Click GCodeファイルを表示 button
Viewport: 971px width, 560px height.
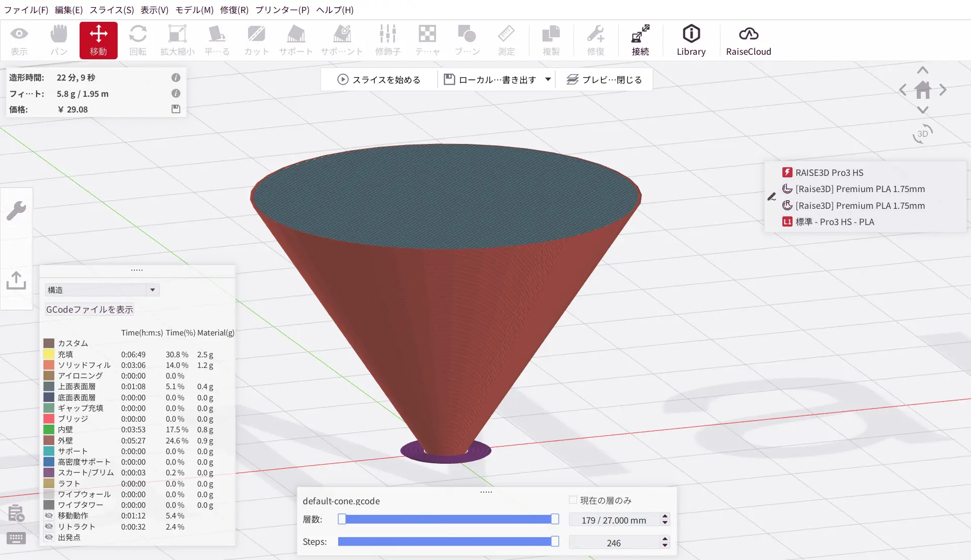(90, 310)
